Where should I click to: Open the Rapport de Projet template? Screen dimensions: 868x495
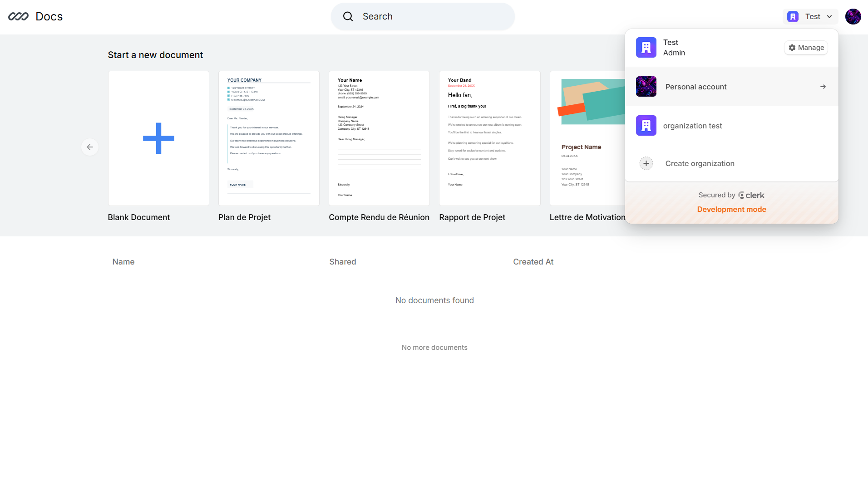[489, 138]
